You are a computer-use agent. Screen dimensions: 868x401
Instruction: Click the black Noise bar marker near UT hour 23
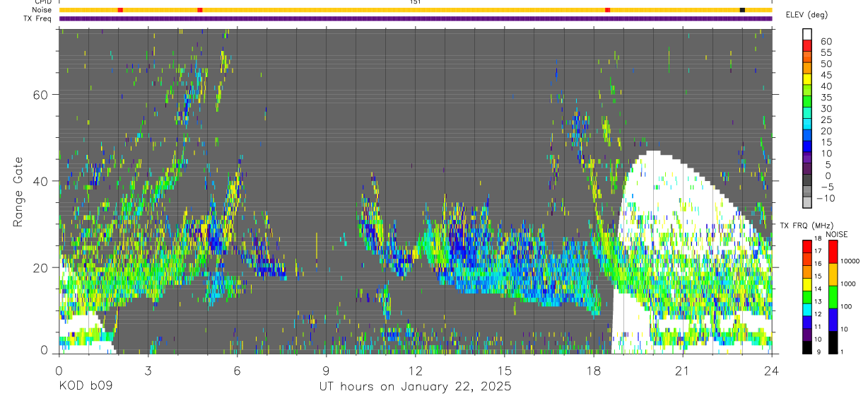(742, 10)
